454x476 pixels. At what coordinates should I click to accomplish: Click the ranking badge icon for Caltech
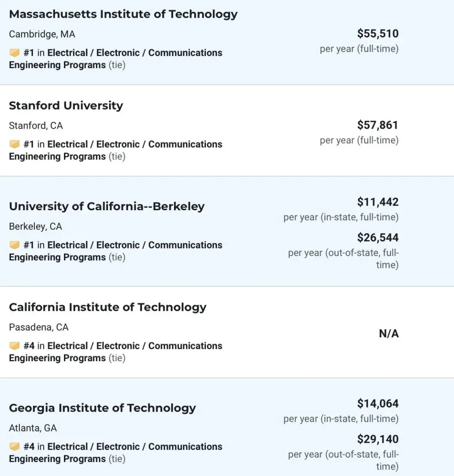tap(15, 346)
